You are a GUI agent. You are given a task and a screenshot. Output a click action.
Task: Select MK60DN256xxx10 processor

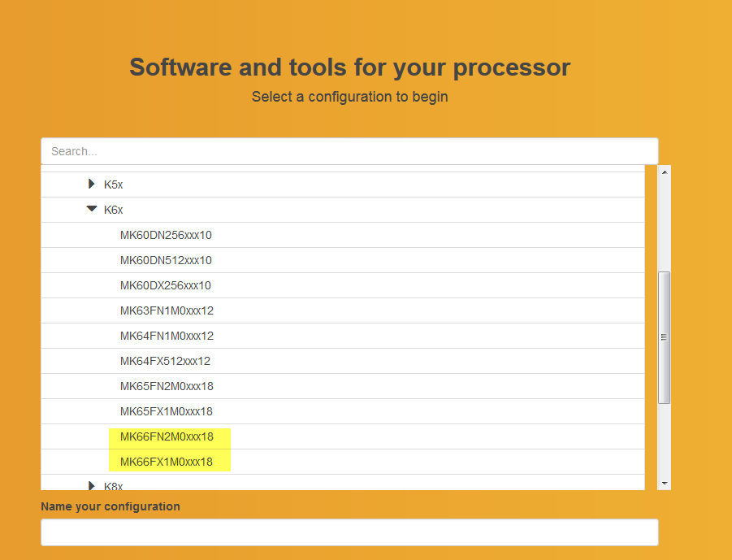click(166, 235)
